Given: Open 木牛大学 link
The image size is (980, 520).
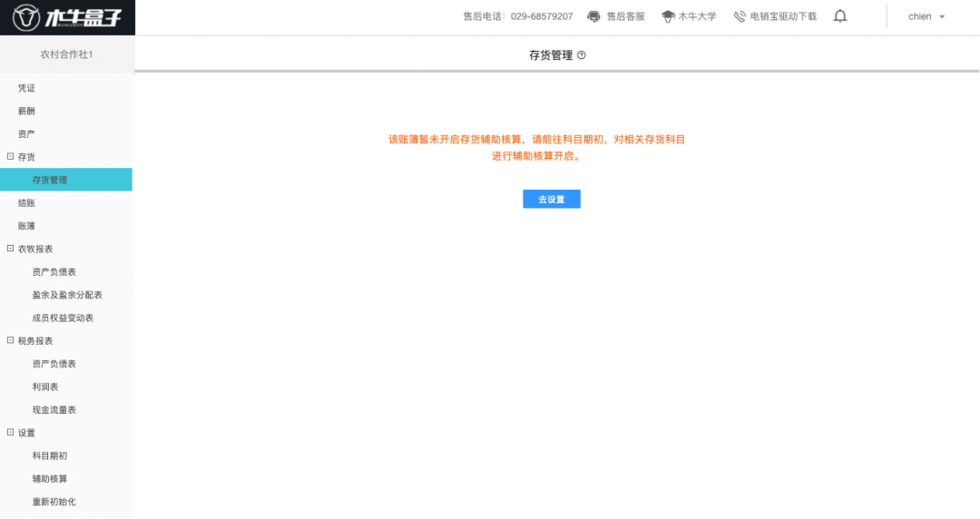Looking at the screenshot, I should 698,17.
